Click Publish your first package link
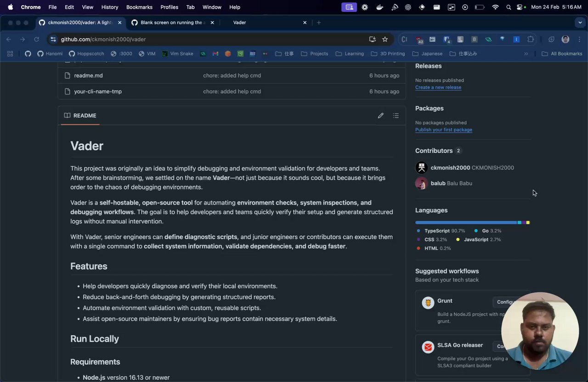Viewport: 588px width, 382px height. coord(444,130)
